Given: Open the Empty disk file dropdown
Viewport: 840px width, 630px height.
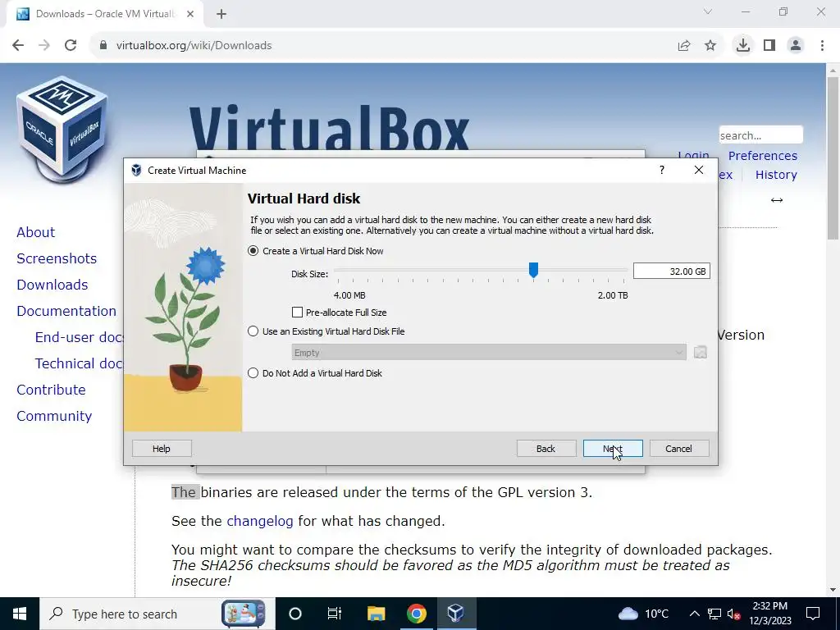Looking at the screenshot, I should (x=489, y=353).
